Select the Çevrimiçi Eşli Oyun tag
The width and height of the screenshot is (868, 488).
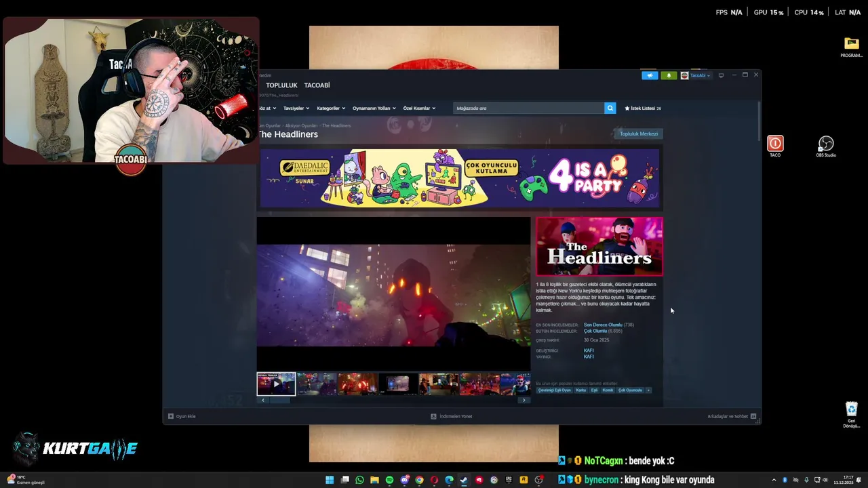[555, 390]
